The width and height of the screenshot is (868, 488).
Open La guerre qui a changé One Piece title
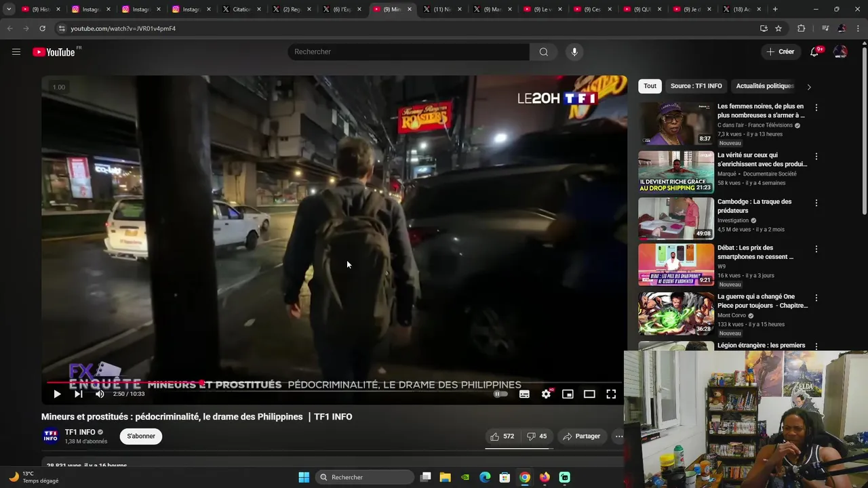click(762, 301)
